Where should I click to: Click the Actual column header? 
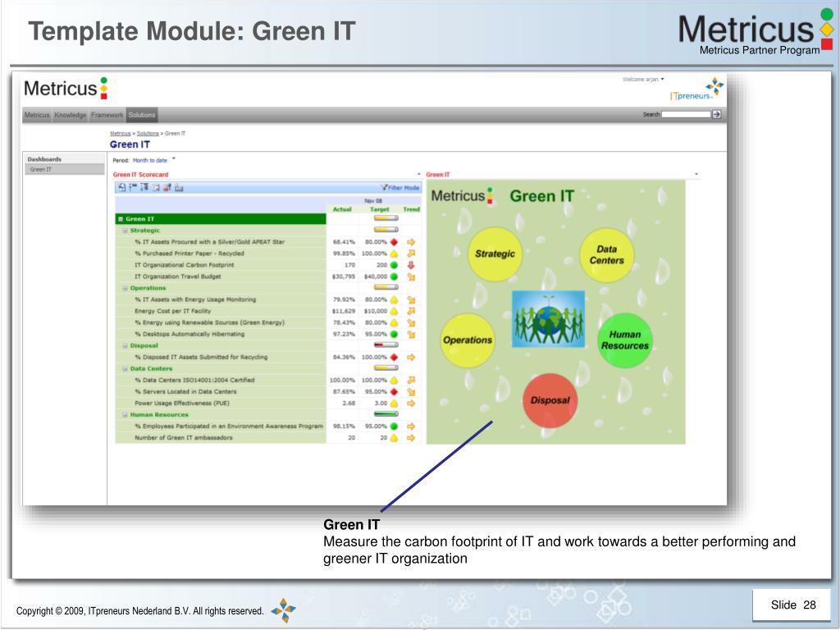342,209
